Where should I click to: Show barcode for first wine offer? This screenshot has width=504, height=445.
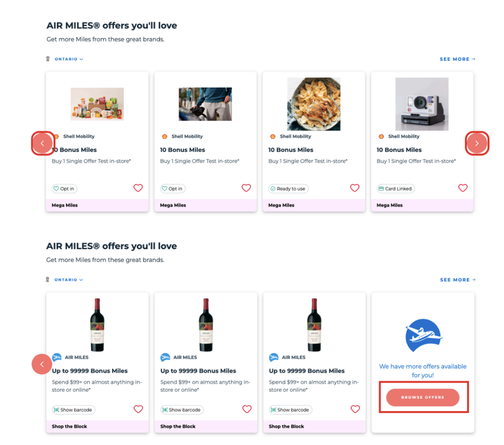[74, 410]
